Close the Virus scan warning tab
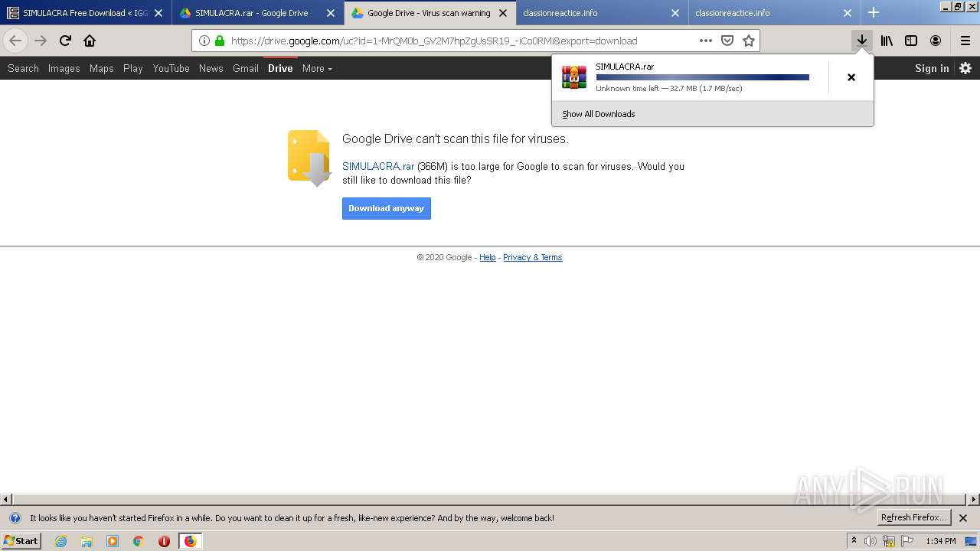Image resolution: width=980 pixels, height=551 pixels. 503,13
